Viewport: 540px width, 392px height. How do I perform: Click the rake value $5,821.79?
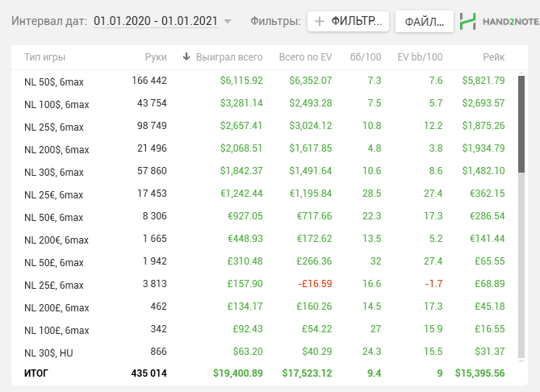(x=483, y=81)
